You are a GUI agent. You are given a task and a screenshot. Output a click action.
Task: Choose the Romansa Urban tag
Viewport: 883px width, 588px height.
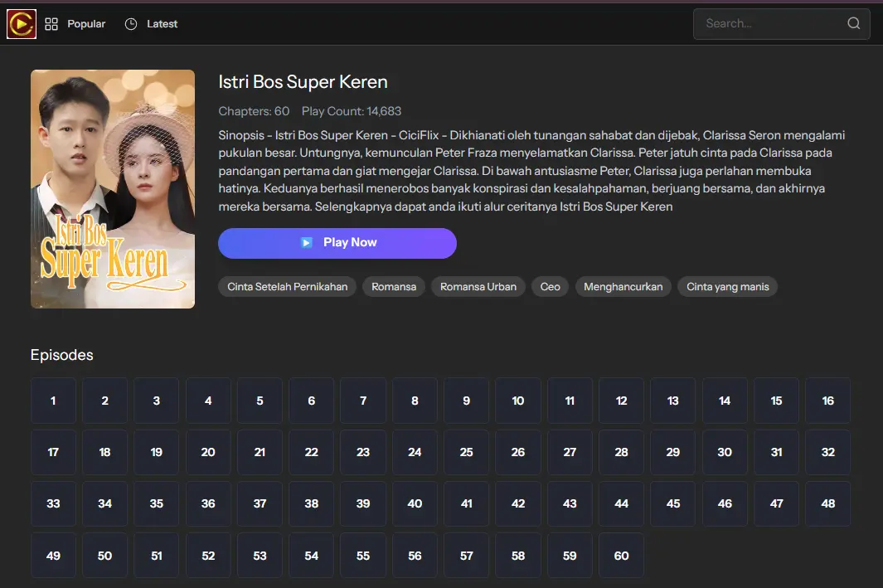478,287
